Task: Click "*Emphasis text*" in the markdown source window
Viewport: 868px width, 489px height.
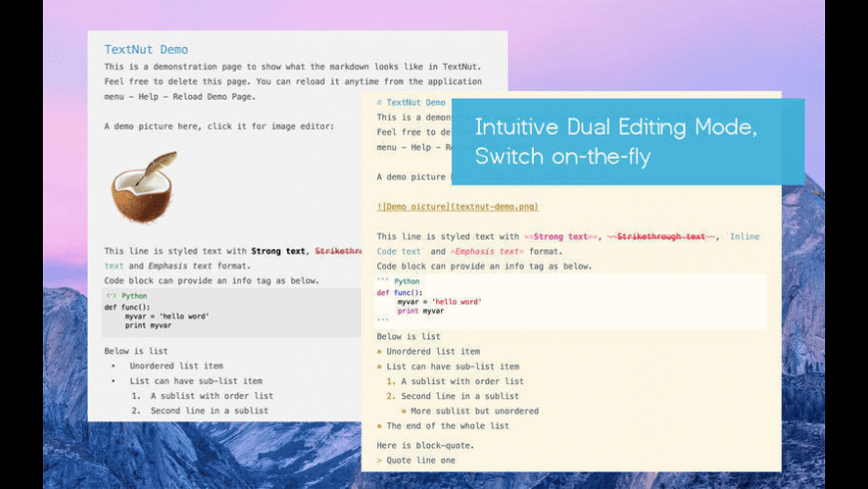Action: click(x=487, y=251)
